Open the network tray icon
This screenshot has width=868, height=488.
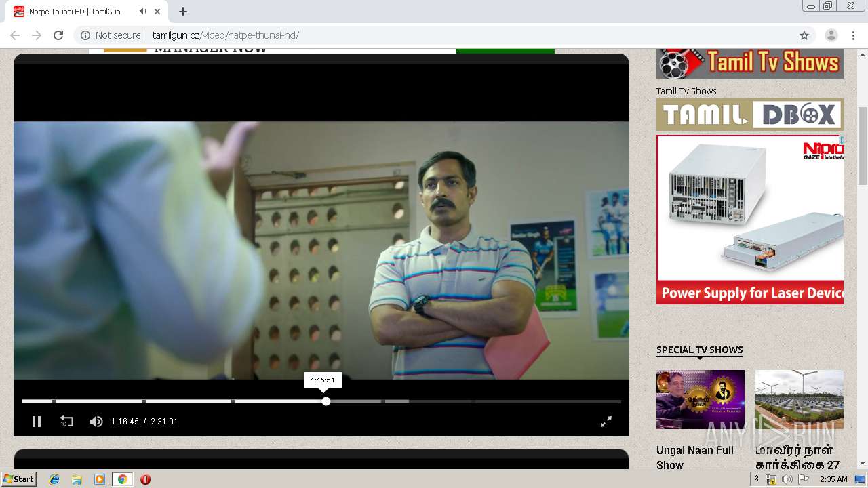(771, 479)
